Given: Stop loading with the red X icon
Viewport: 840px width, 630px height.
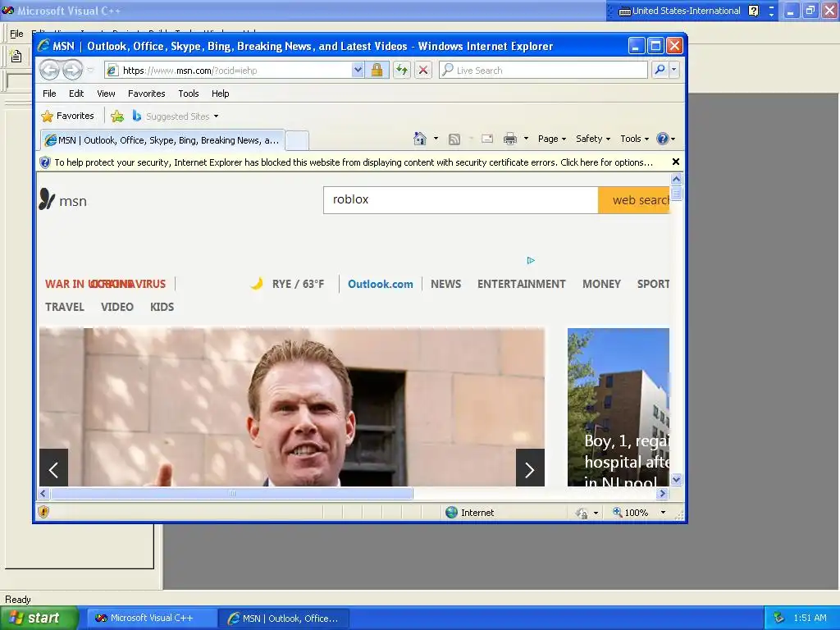Looking at the screenshot, I should coord(423,71).
